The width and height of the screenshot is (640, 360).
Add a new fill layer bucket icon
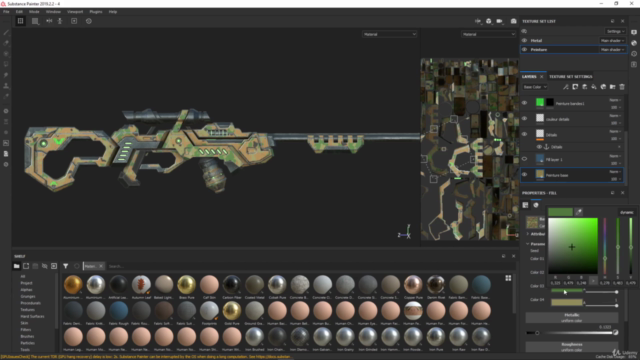(x=594, y=87)
